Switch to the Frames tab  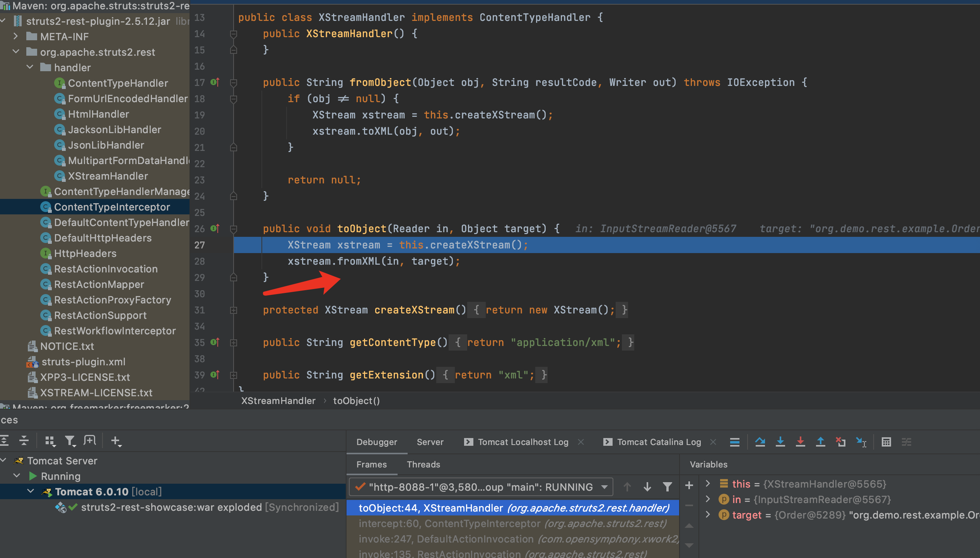[372, 464]
